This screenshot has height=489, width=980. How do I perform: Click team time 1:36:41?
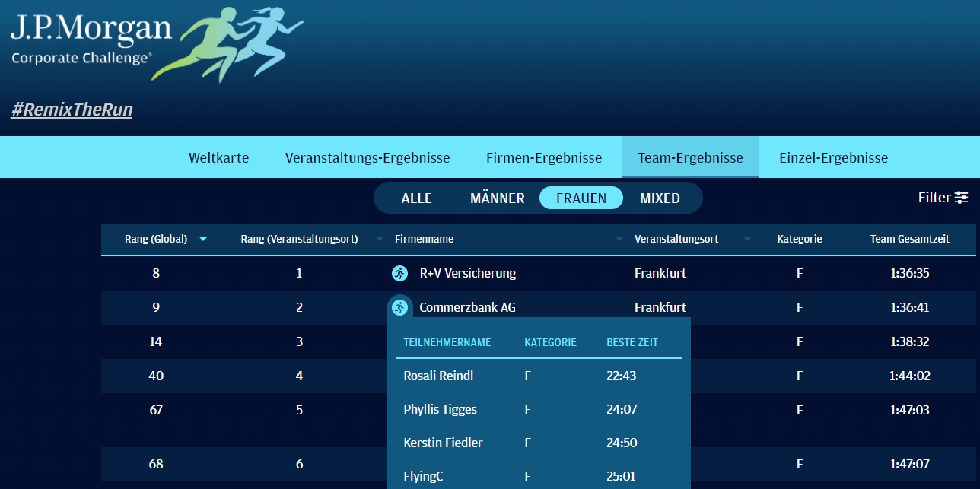pyautogui.click(x=910, y=307)
